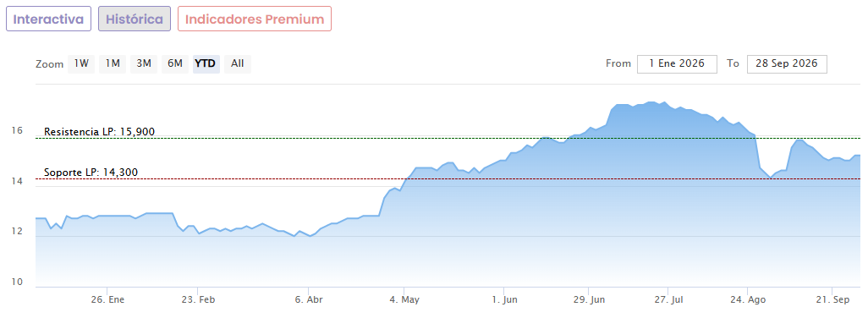Image resolution: width=868 pixels, height=318 pixels.
Task: Open Indicadores Premium
Action: [x=255, y=19]
